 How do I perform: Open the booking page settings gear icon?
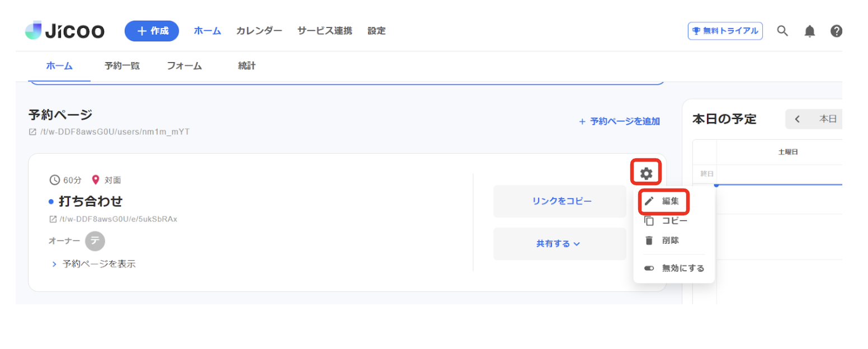tap(646, 173)
